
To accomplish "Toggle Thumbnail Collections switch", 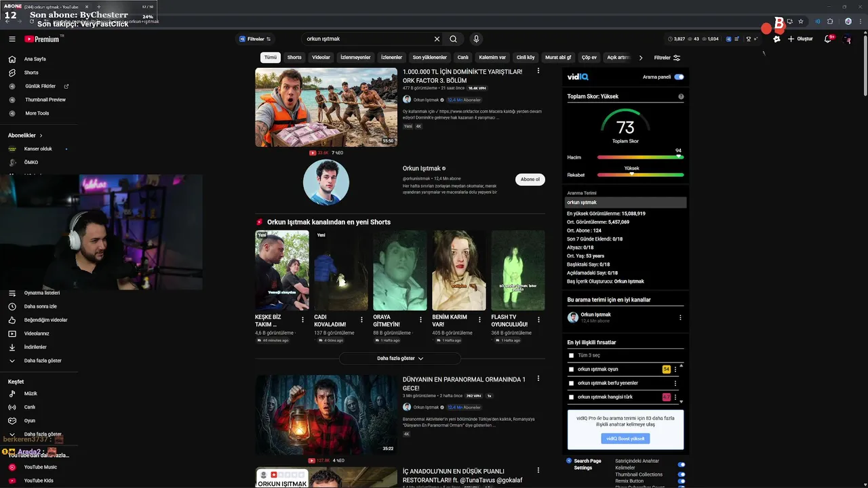I will (x=682, y=474).
